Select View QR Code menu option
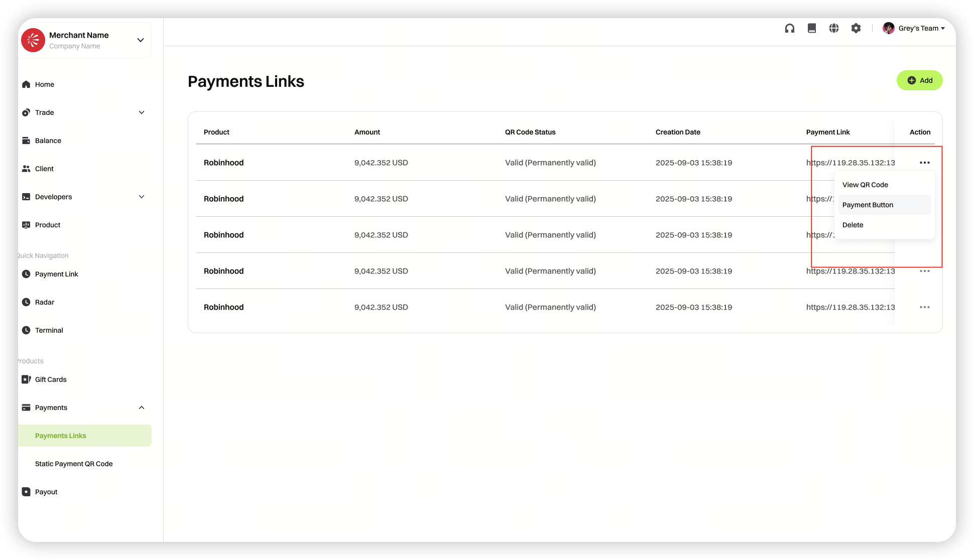 coord(865,185)
